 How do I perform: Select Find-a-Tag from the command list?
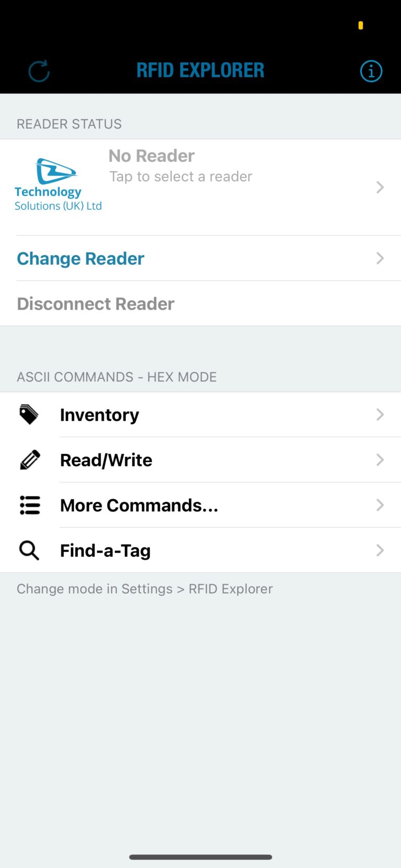pos(105,550)
